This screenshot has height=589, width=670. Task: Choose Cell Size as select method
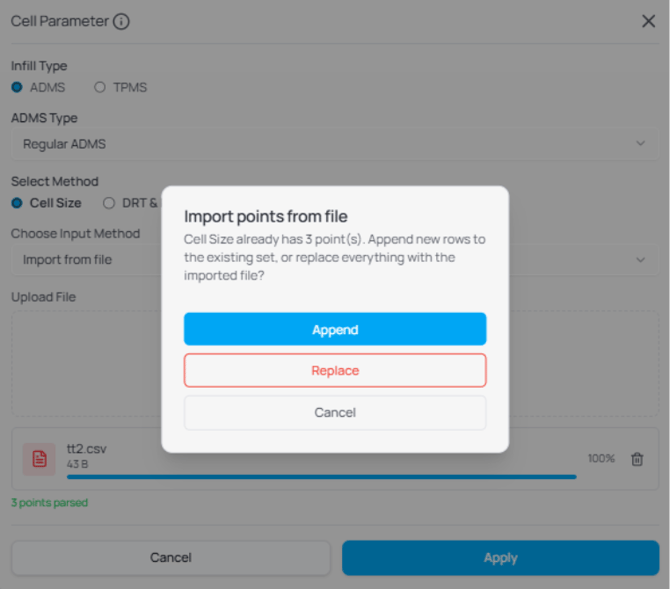[17, 203]
